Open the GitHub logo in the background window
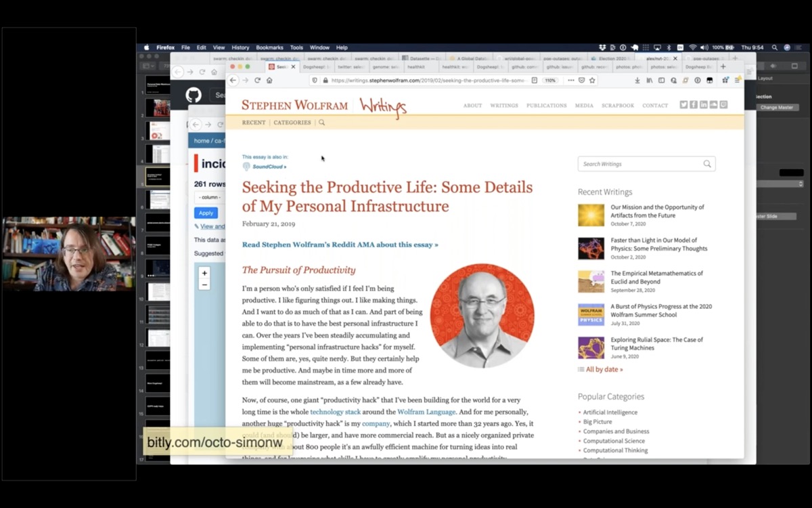Screen dimensions: 812x508 pyautogui.click(x=194, y=96)
